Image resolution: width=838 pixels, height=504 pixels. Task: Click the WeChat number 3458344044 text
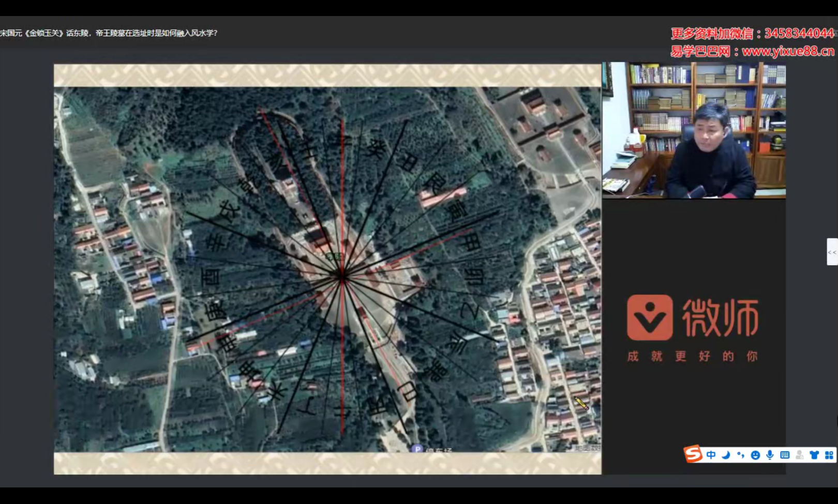pyautogui.click(x=799, y=34)
